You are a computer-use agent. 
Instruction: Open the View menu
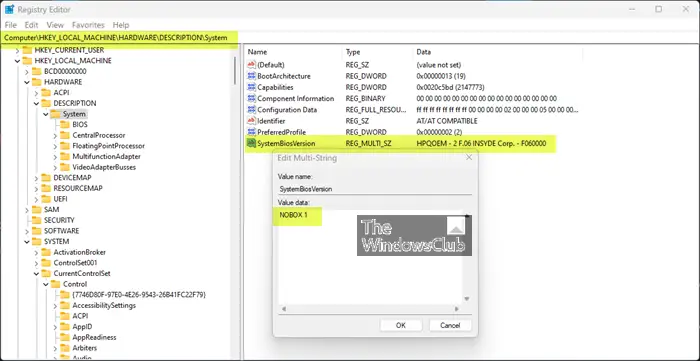click(55, 25)
